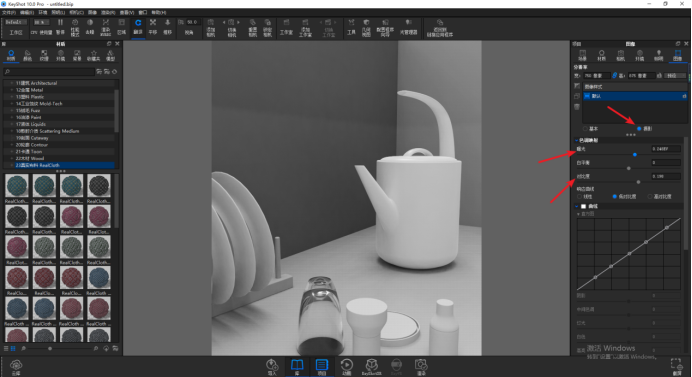This screenshot has width=692, height=377.
Task: Expand the 12 Metal folder
Action: point(11,90)
